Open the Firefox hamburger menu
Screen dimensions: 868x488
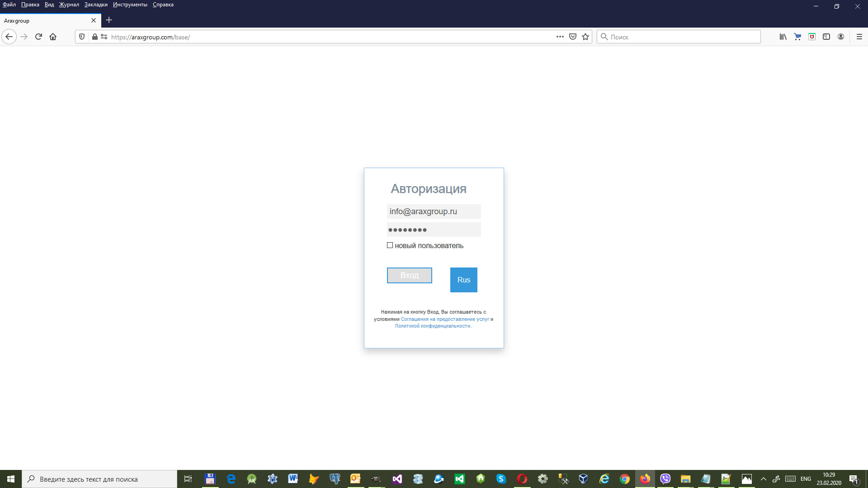click(859, 37)
